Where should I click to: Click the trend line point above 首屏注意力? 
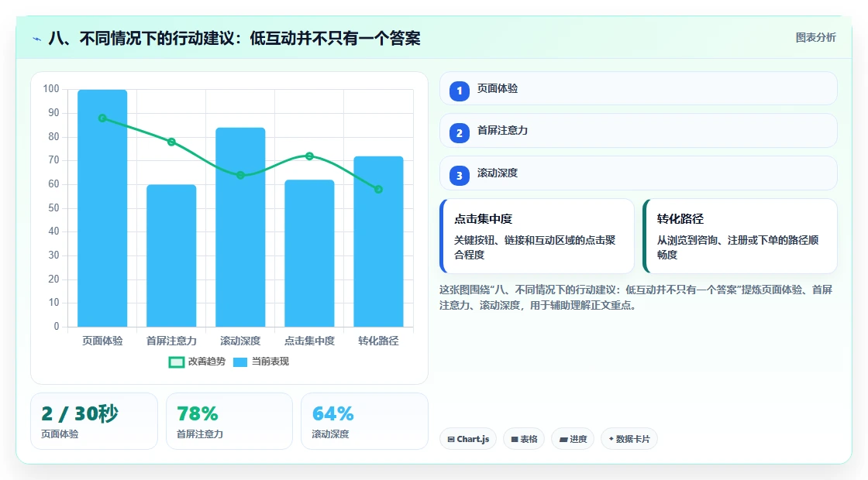click(171, 142)
